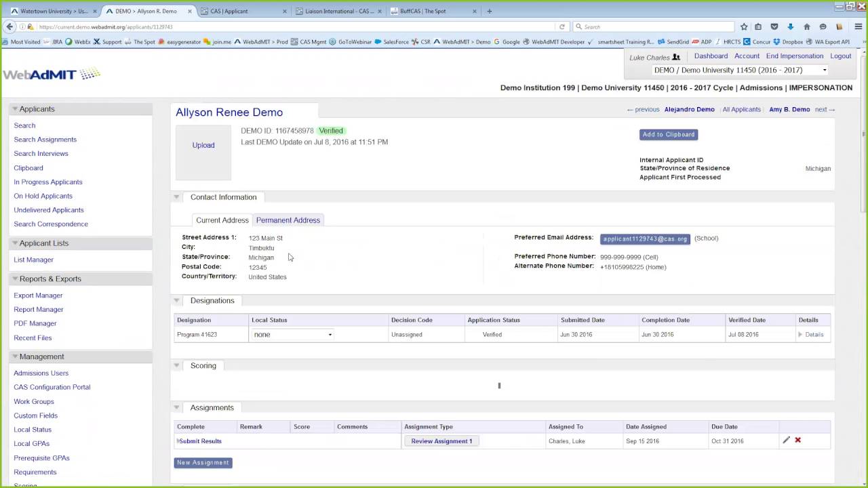Select the Current Address tab
This screenshot has height=488, width=868.
(x=222, y=220)
